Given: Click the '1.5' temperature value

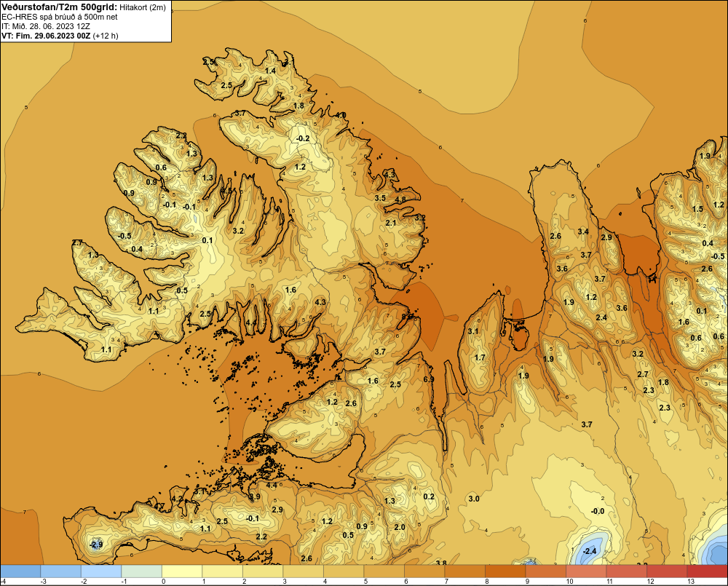Looking at the screenshot, I should point(698,210).
